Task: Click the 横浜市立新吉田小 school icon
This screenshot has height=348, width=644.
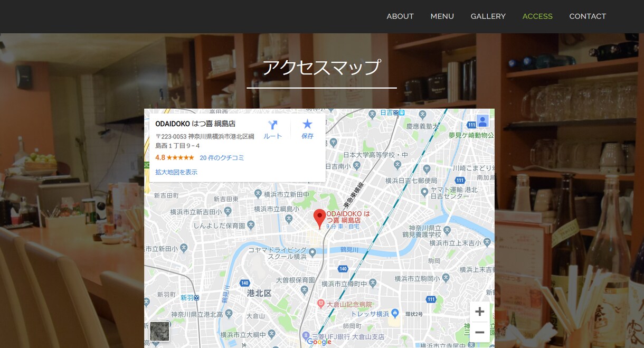Action: [228, 211]
